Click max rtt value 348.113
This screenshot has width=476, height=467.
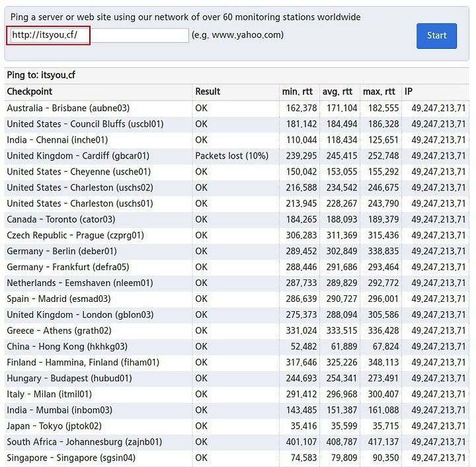point(383,363)
